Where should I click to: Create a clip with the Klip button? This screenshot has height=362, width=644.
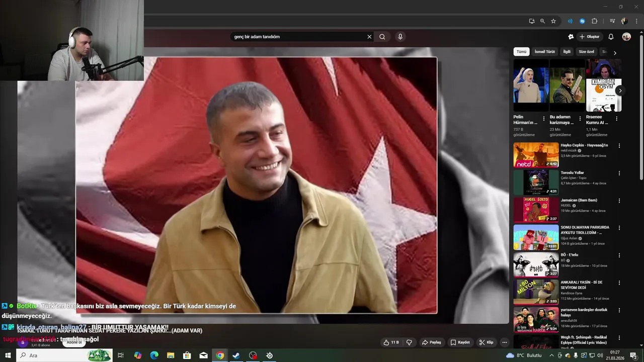[486, 342]
